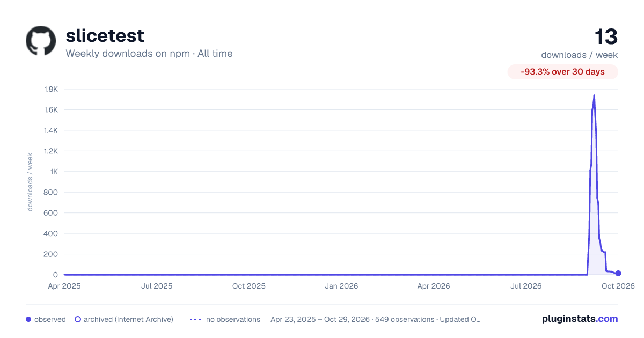This screenshot has height=338, width=644.
Task: Click the Jul 2025 x-axis label
Action: (x=157, y=286)
